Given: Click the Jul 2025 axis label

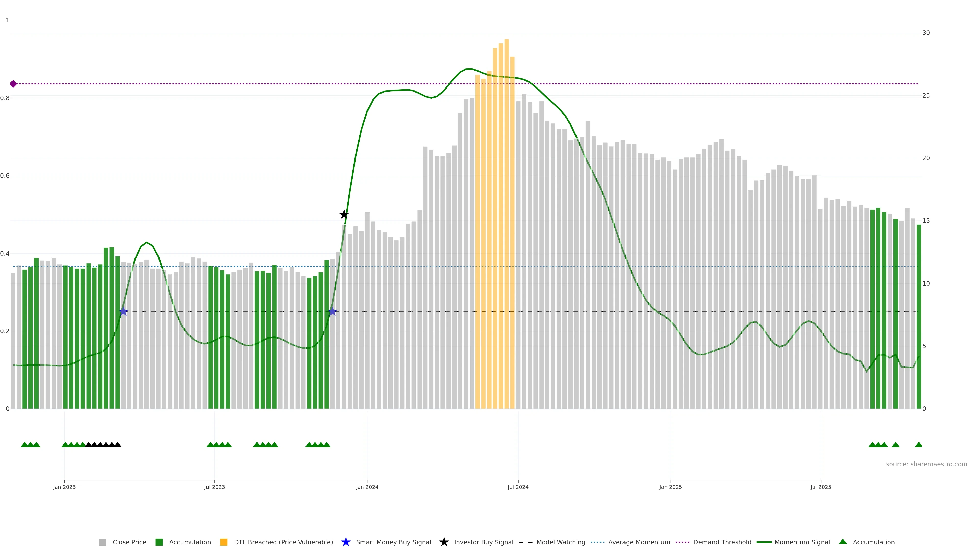Looking at the screenshot, I should [x=820, y=487].
